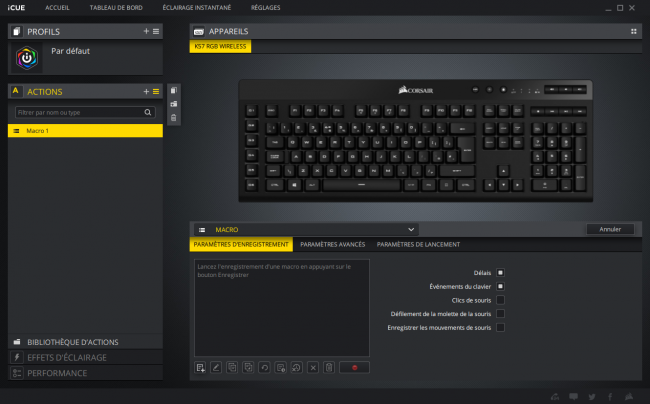Click the trash icon beside the Actions list
The width and height of the screenshot is (650, 404).
click(x=174, y=118)
